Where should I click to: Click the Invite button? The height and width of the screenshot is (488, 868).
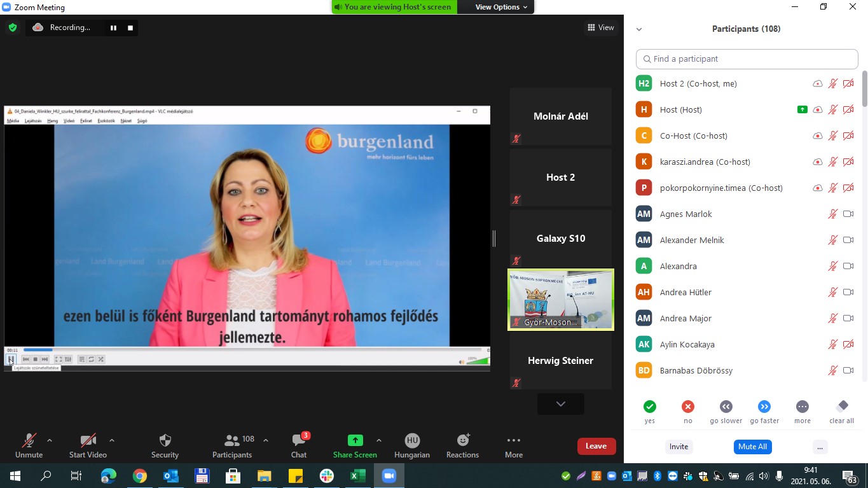click(679, 447)
